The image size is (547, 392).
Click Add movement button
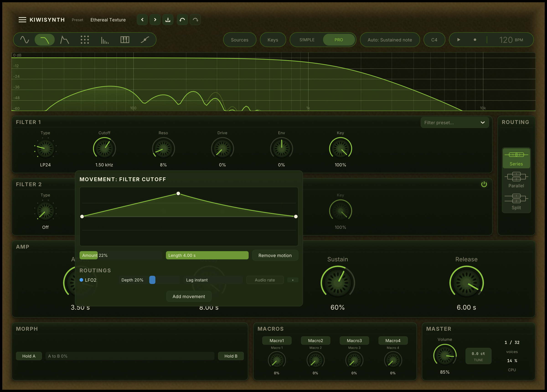pos(189,297)
